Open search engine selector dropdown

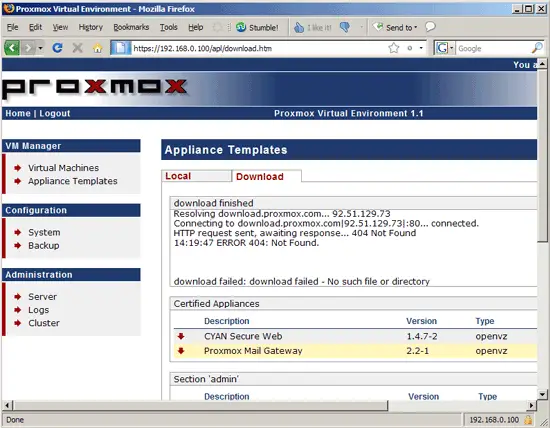(x=451, y=48)
